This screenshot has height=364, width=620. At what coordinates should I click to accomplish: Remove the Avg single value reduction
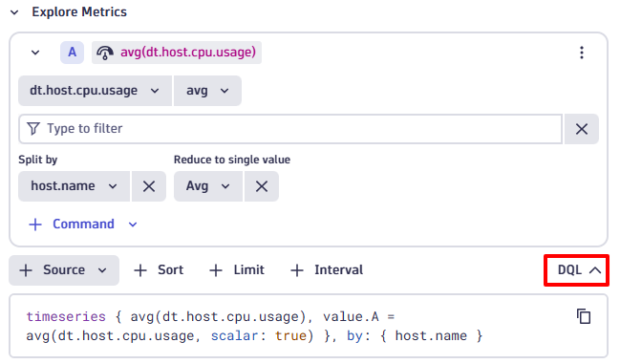tap(262, 186)
